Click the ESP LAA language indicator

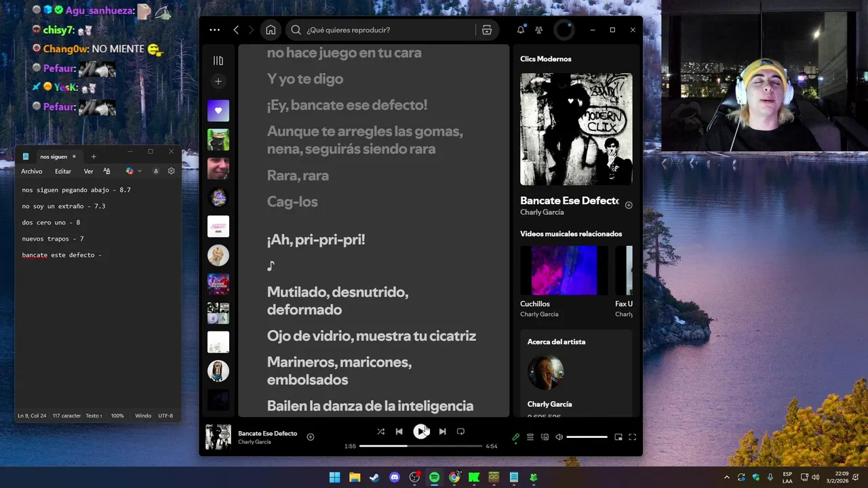787,477
